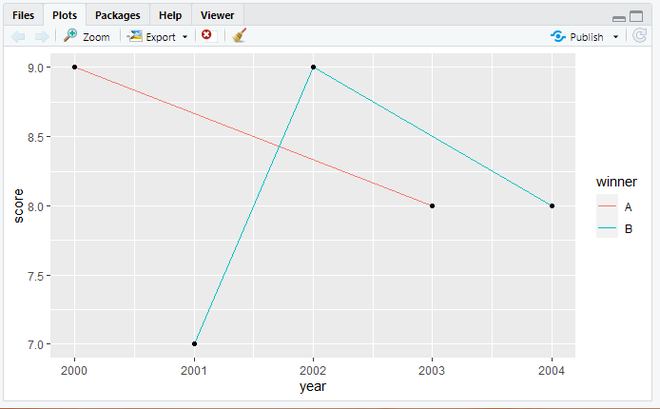
Task: Refresh the current plot
Action: tap(640, 36)
